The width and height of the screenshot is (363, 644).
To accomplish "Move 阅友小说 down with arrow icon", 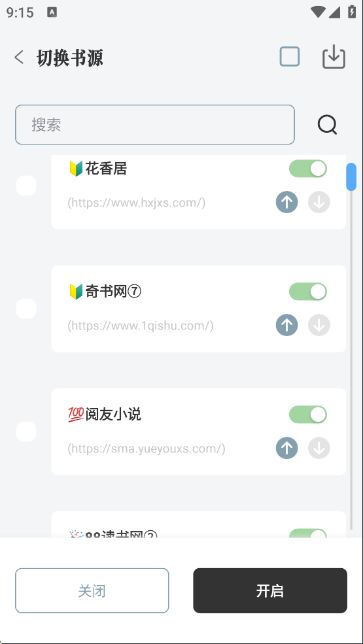I will pyautogui.click(x=319, y=448).
